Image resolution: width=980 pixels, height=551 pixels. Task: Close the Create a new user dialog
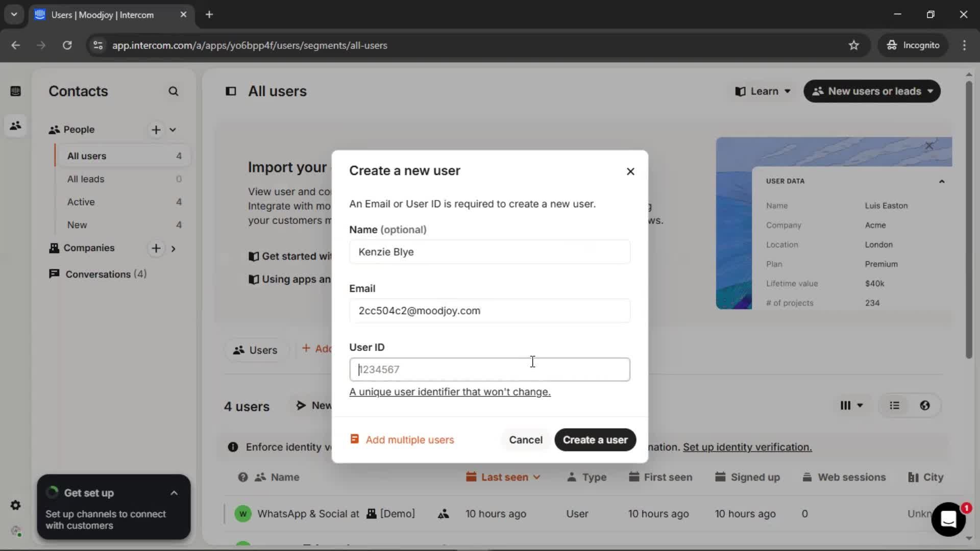(630, 171)
